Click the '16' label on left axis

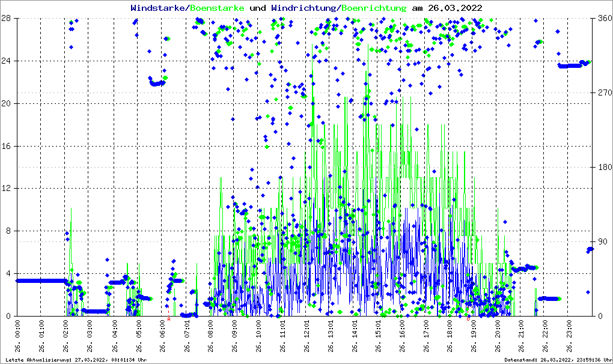coord(6,146)
